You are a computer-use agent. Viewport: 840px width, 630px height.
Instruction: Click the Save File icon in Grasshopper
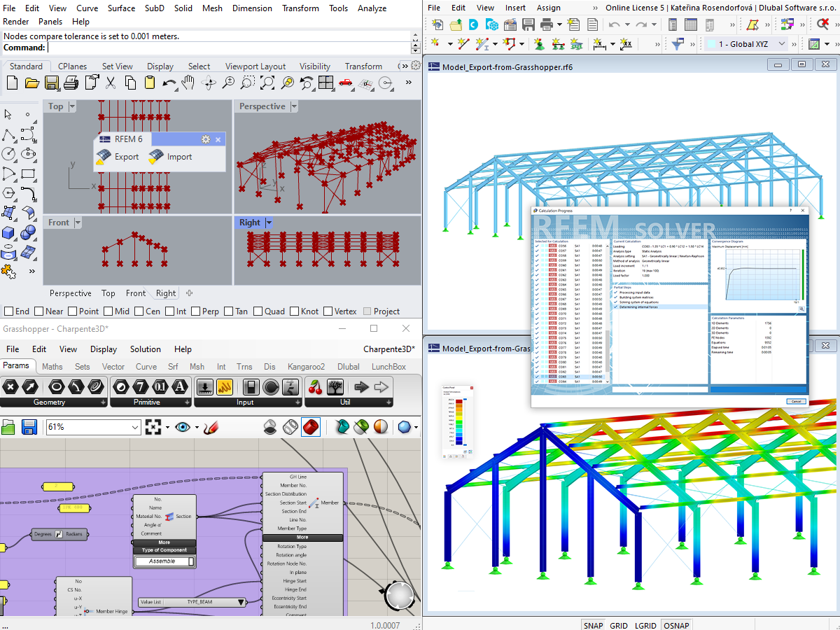29,427
